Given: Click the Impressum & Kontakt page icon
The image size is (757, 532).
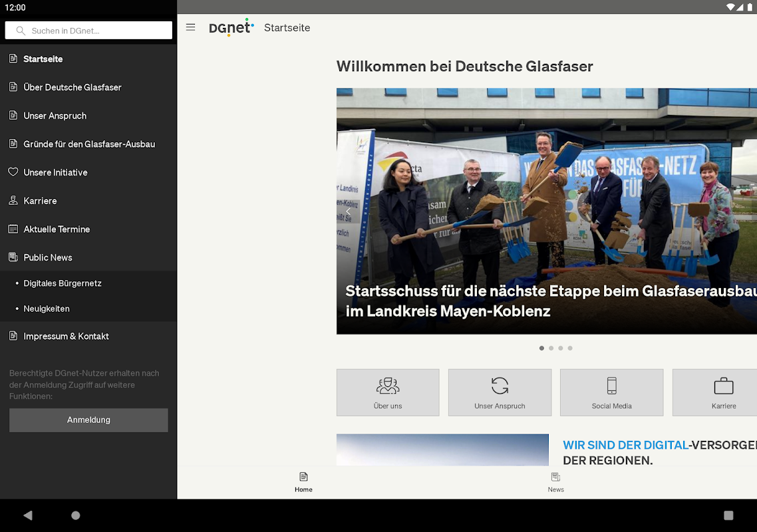Looking at the screenshot, I should coord(13,336).
